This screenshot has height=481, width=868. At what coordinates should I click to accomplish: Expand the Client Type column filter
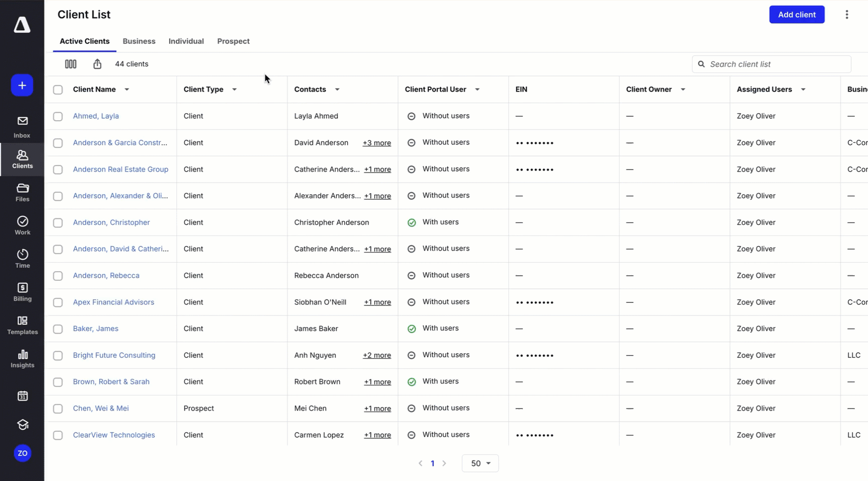coord(234,90)
